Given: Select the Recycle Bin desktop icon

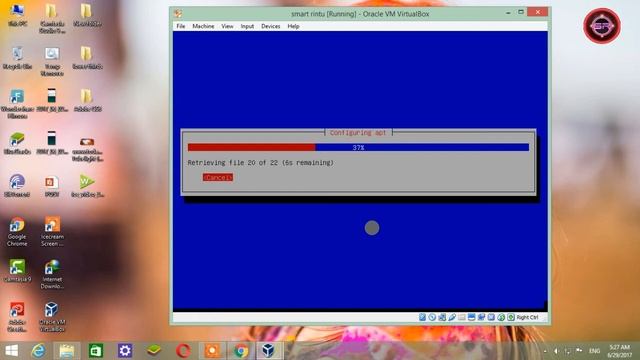Looking at the screenshot, I should pos(17,58).
